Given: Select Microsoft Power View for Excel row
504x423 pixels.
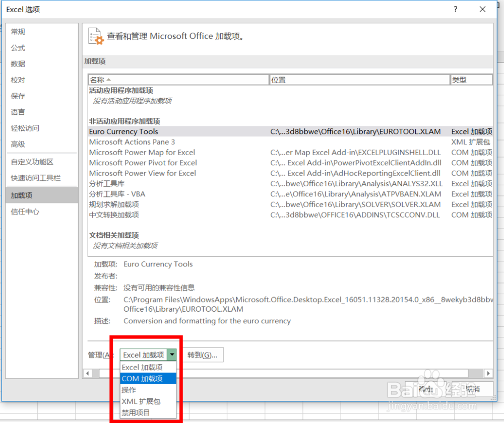Looking at the screenshot, I should tap(290, 173).
